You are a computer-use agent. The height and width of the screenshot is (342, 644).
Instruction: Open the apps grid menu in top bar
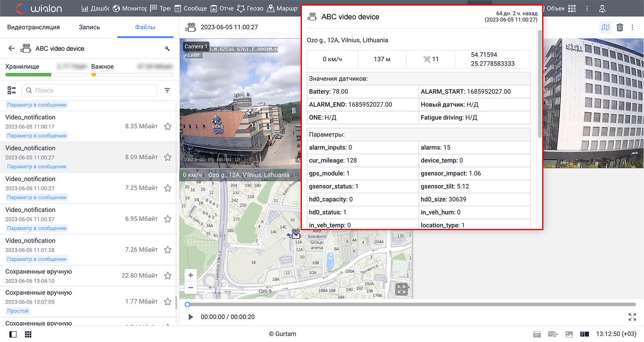(572, 8)
